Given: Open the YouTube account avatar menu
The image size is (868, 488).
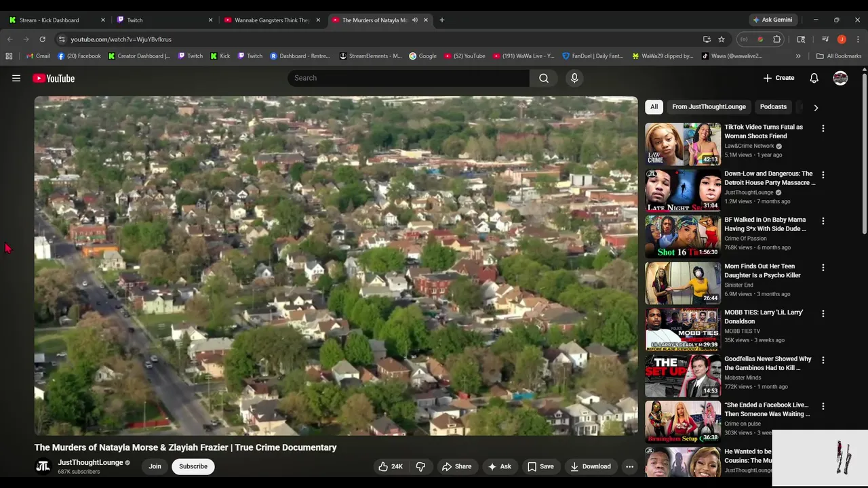Looking at the screenshot, I should coord(840,78).
